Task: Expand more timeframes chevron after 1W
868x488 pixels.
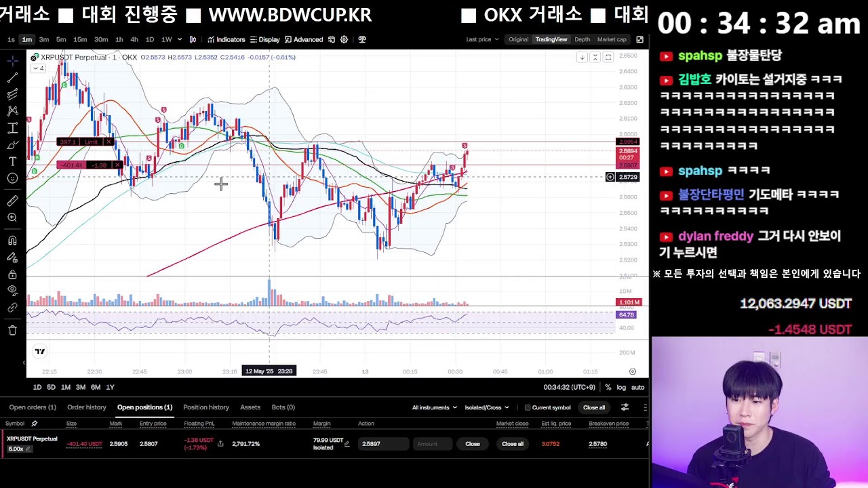Action: (x=178, y=39)
